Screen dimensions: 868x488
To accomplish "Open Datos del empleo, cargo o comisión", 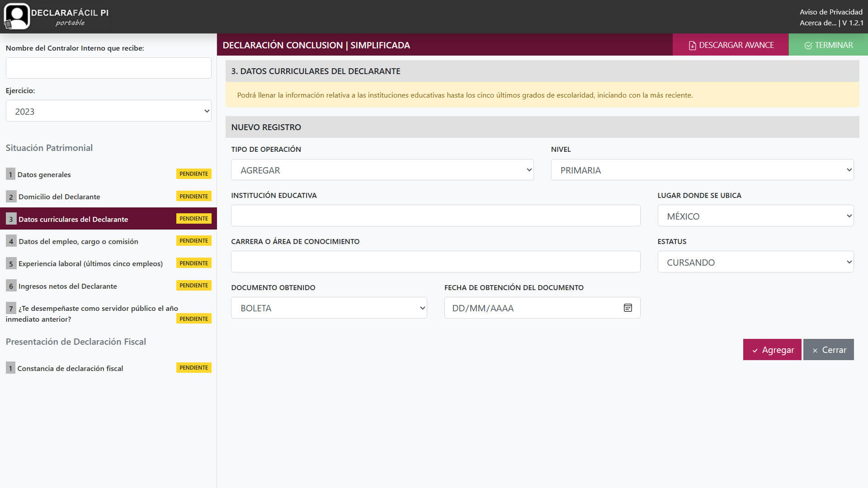I will [x=108, y=241].
